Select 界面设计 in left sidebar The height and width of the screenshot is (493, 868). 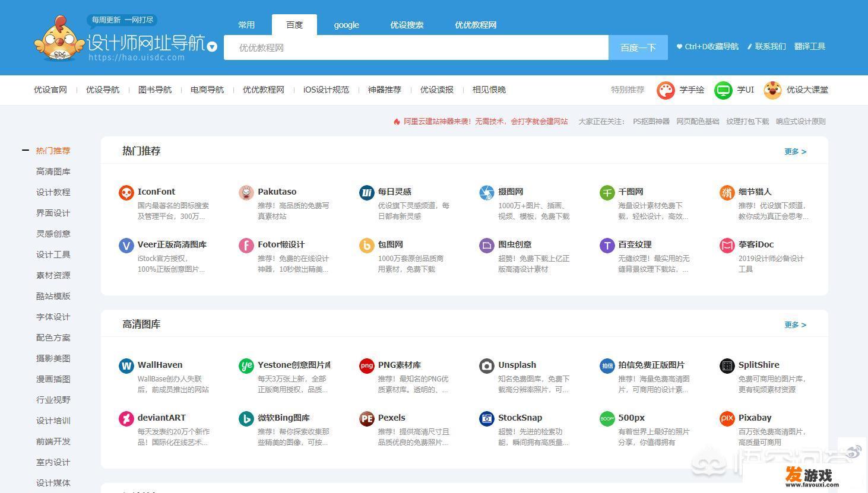(53, 213)
